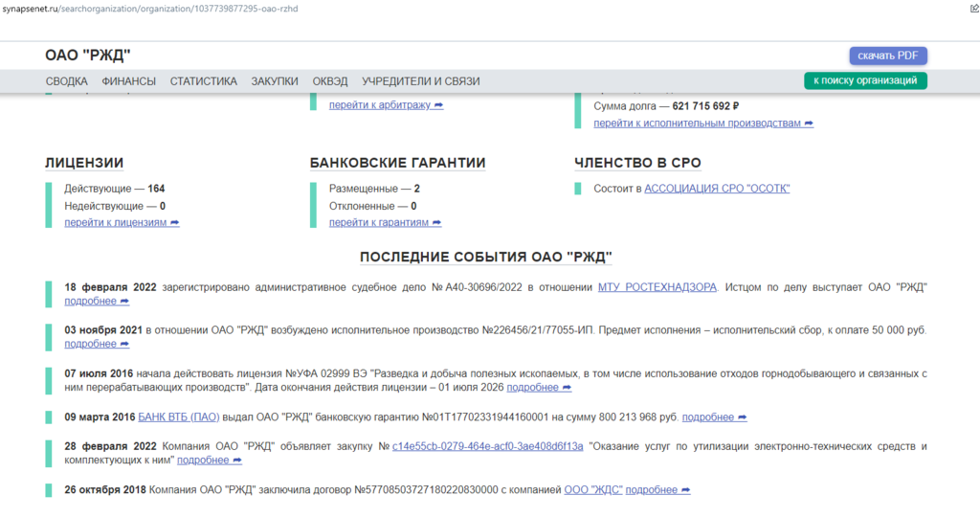Click the скачать PDF button
The height and width of the screenshot is (518, 980).
[887, 56]
